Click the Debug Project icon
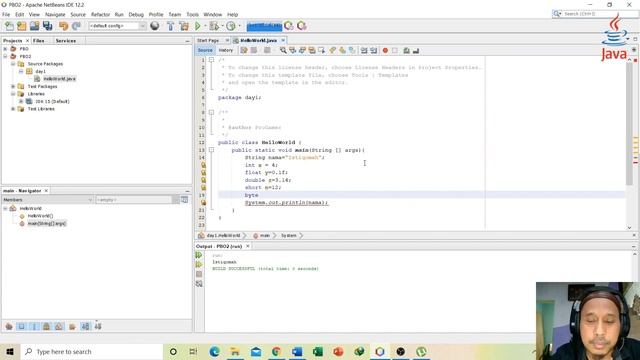Image resolution: width=640 pixels, height=360 pixels. [213, 26]
